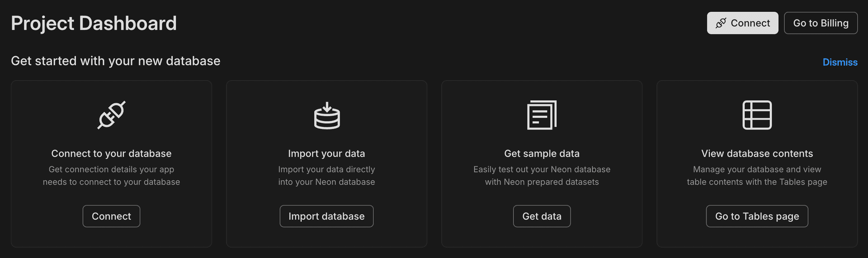
Task: Click the View database contents card title
Action: coord(757,153)
